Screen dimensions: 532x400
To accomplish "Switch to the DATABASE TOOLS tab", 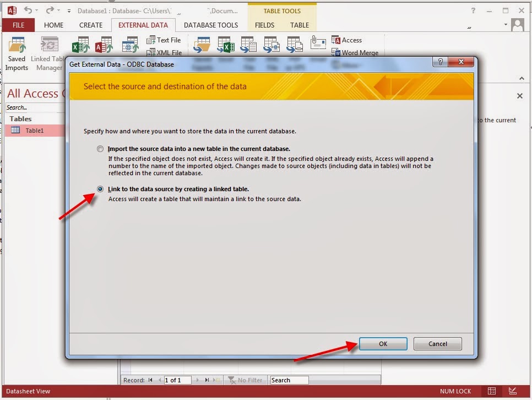I will [x=211, y=25].
